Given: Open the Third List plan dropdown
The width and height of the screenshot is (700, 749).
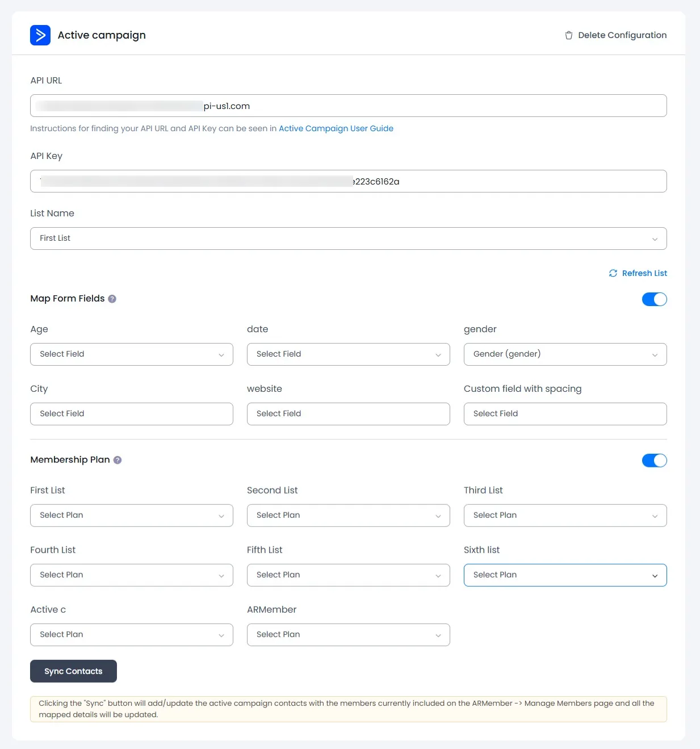Looking at the screenshot, I should pos(565,516).
